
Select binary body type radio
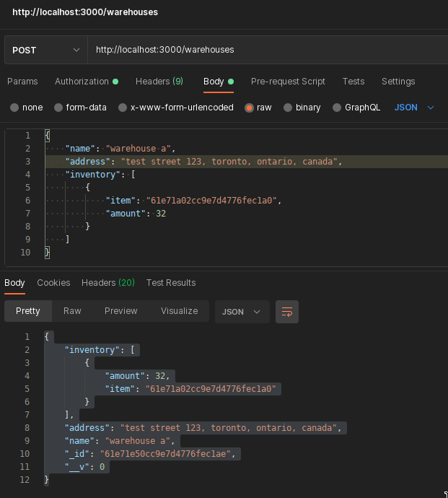(x=288, y=108)
